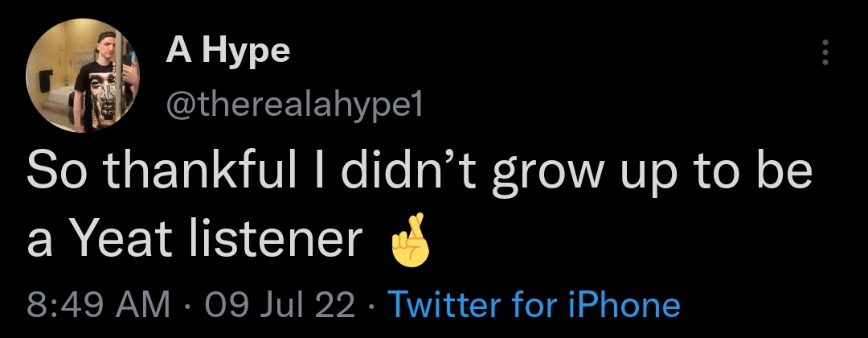Click the word 'Twitter' in source link
Viewport: 868px width, 338px height.
[x=439, y=306]
